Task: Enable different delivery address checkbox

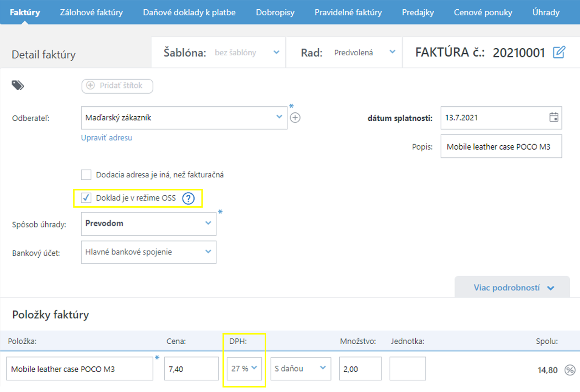Action: (x=86, y=175)
